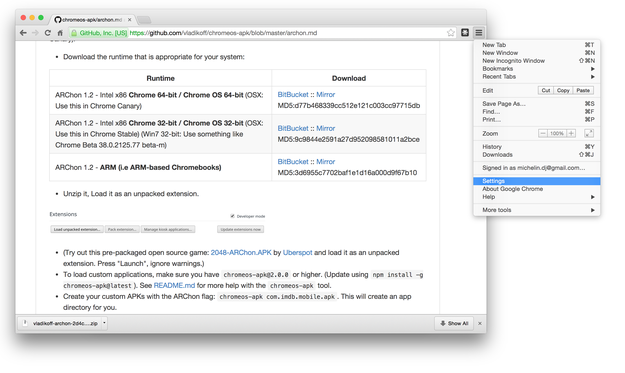Viewport: 625px width, 373px height.
Task: Open Downloads from the menu
Action: click(x=537, y=155)
